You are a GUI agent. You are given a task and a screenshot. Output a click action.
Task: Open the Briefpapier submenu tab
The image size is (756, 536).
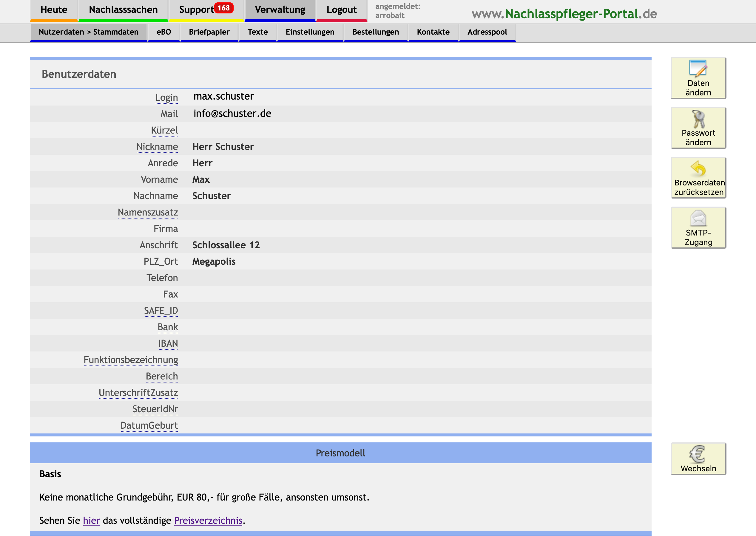pos(209,32)
